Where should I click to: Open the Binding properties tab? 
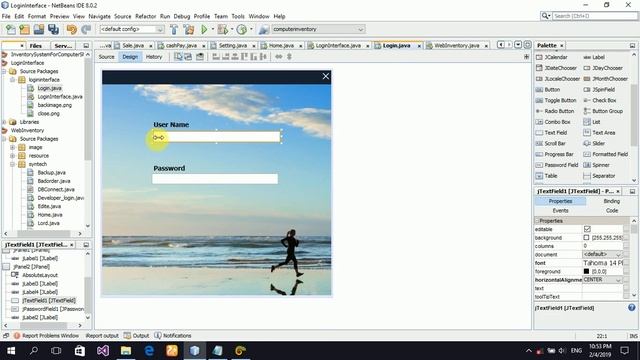click(611, 201)
